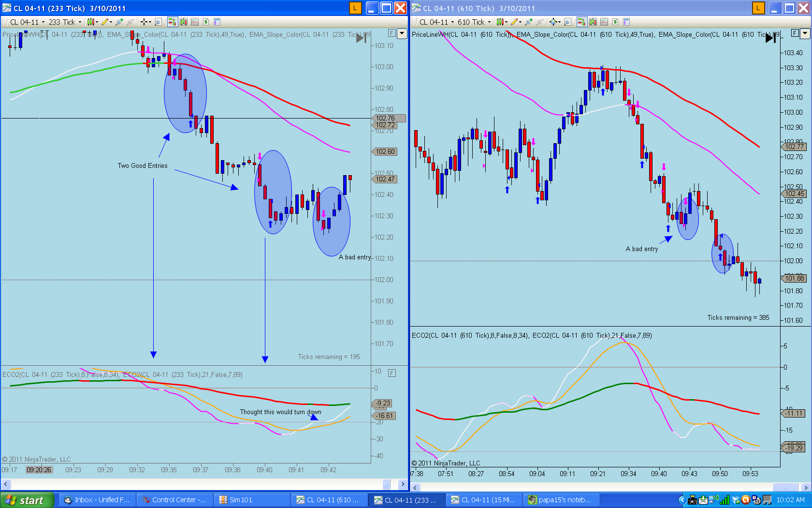812x508 pixels.
Task: Open chart style menu in 610 Tick chart
Action: click(500, 22)
